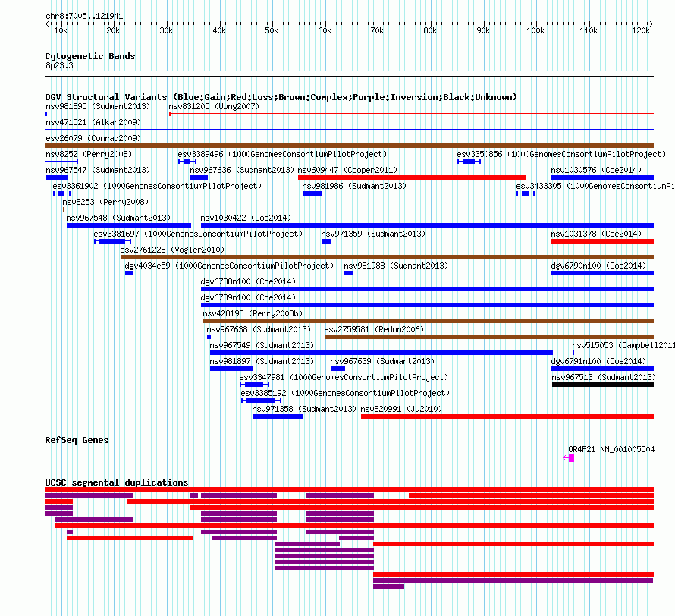This screenshot has width=675, height=616.
Task: Click the nsv981988 (Sudmant2013) label
Action: [396, 266]
